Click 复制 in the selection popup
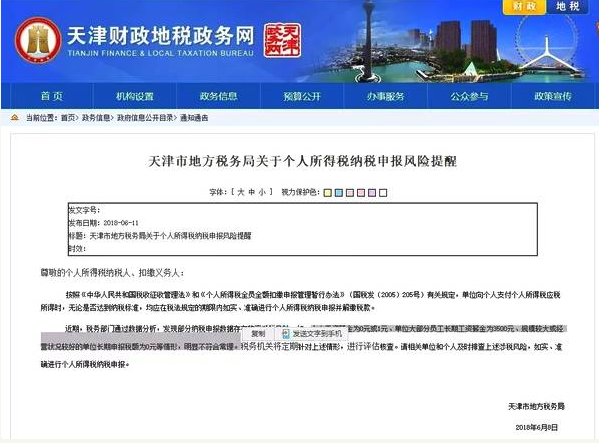 [258, 334]
